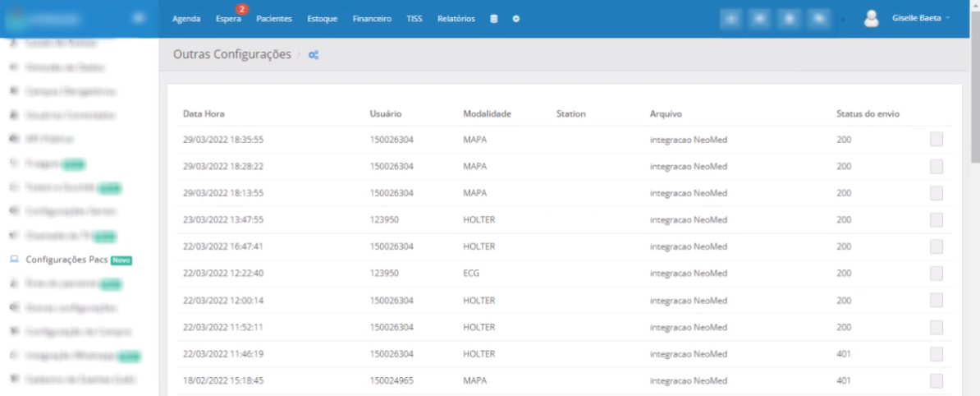Tick the checkbox for row 22/03/2022 11:46:19

click(x=936, y=354)
